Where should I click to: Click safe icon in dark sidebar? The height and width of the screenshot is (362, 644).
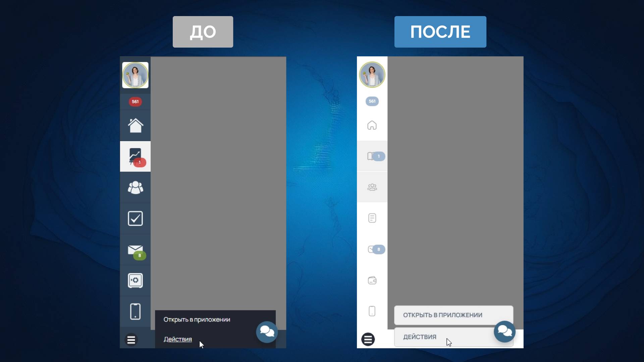pos(135,281)
